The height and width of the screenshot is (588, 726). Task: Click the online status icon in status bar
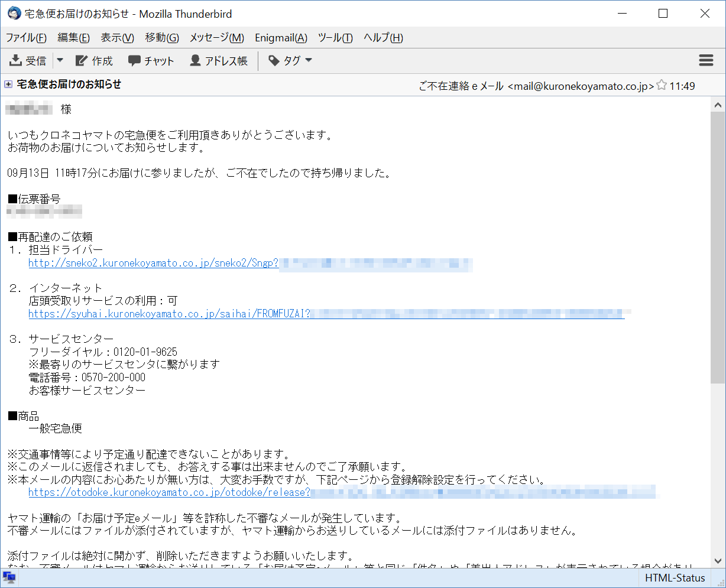pyautogui.click(x=9, y=578)
